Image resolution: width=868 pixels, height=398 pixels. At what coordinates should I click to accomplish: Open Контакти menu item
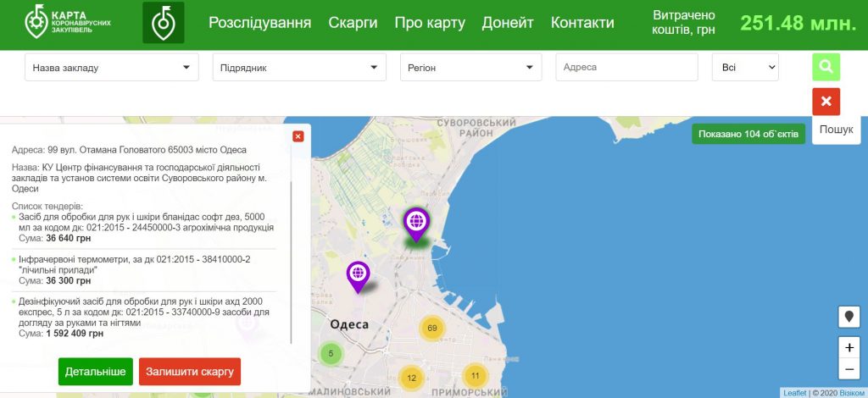point(582,23)
